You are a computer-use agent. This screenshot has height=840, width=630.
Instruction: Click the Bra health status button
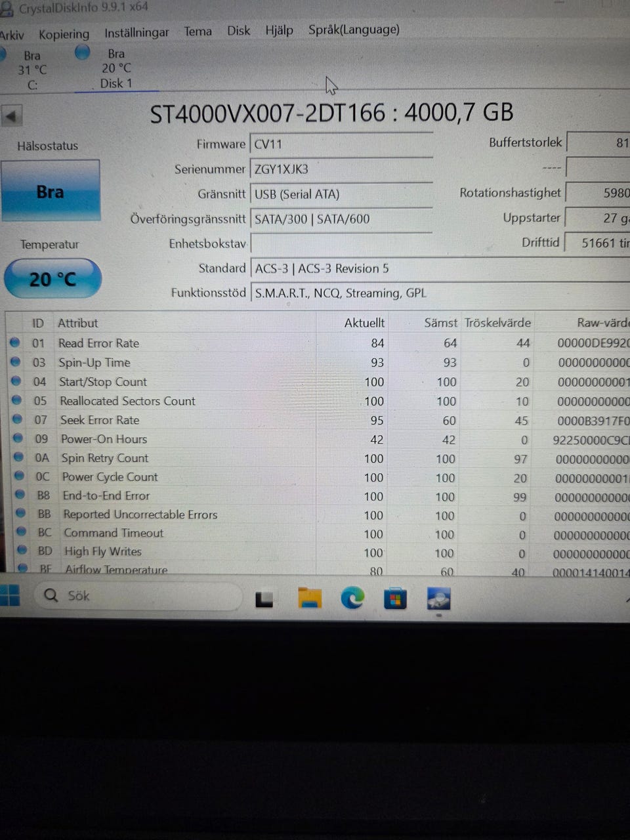(51, 192)
